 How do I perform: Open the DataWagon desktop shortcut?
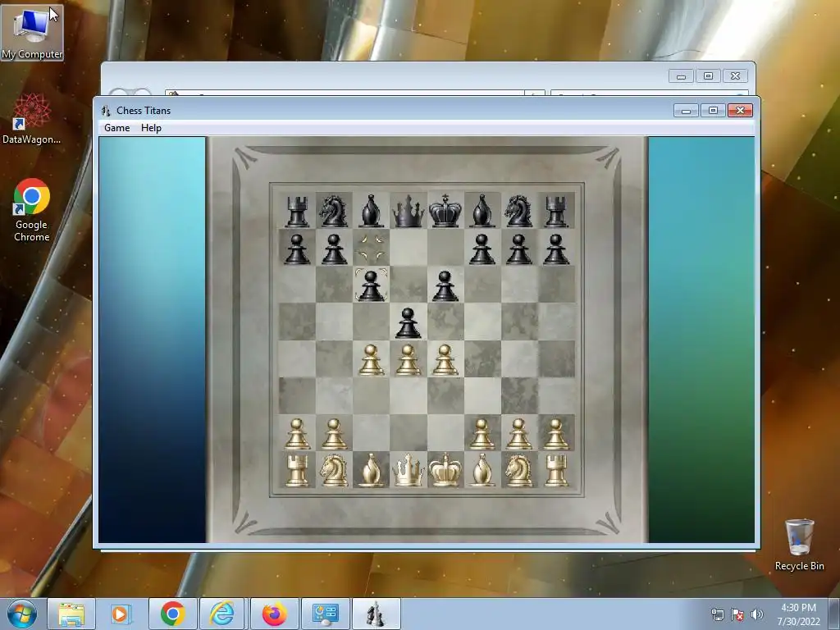pyautogui.click(x=32, y=119)
